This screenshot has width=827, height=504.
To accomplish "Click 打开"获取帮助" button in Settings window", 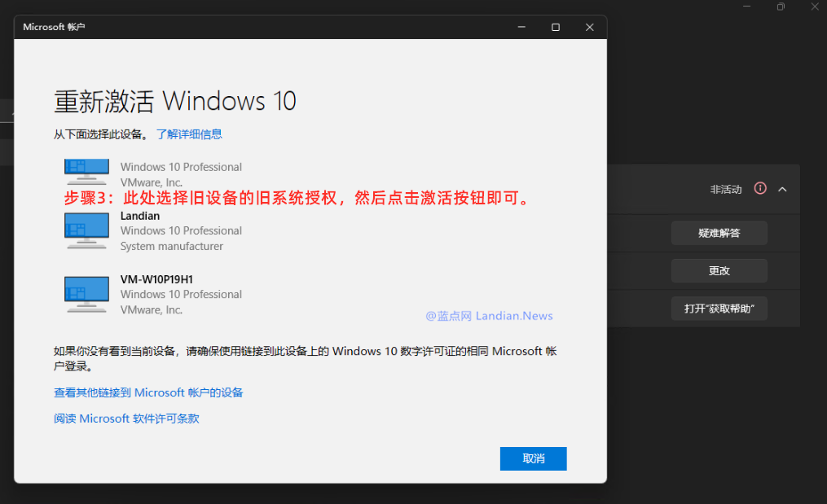I will pos(719,309).
